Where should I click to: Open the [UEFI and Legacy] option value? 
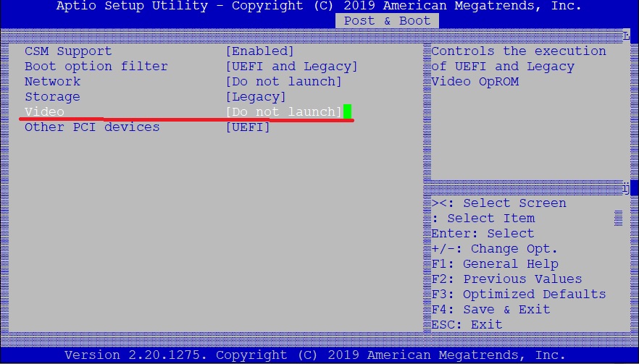click(291, 67)
